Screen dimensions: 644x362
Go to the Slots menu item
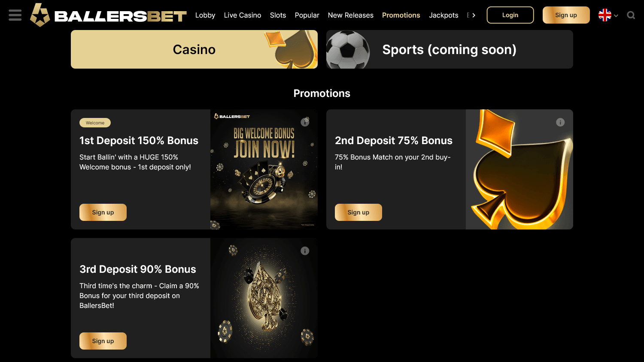(278, 15)
